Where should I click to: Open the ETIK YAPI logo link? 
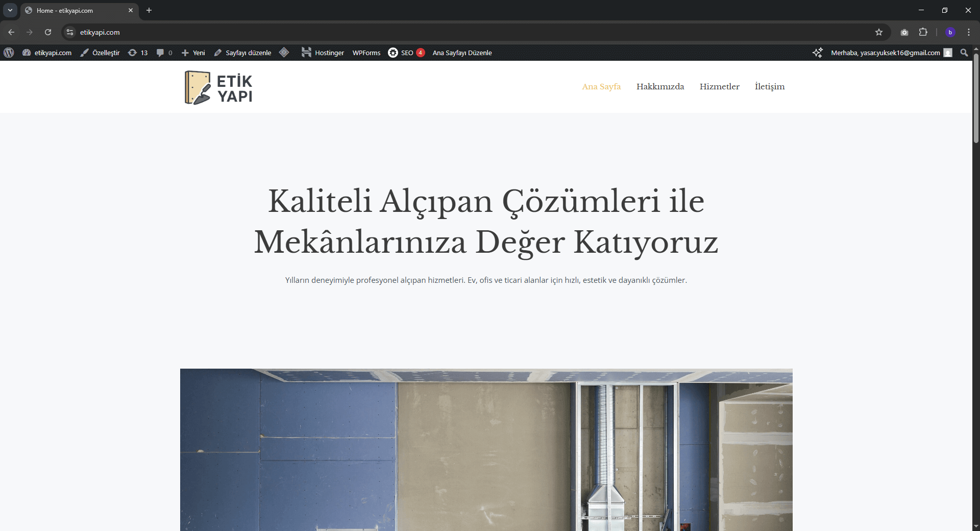click(218, 87)
